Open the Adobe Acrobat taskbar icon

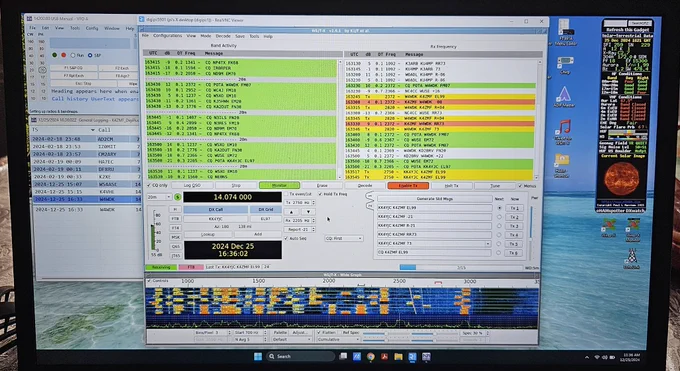coord(384,357)
